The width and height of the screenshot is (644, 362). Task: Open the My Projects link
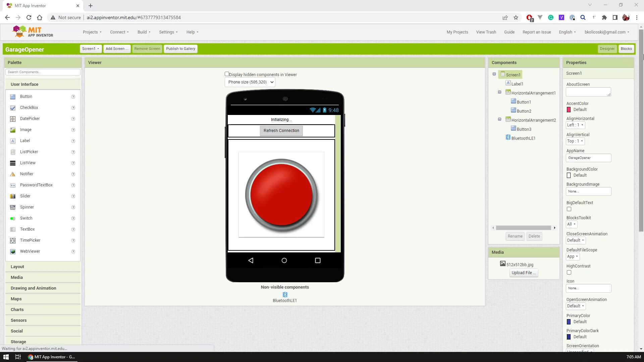457,32
